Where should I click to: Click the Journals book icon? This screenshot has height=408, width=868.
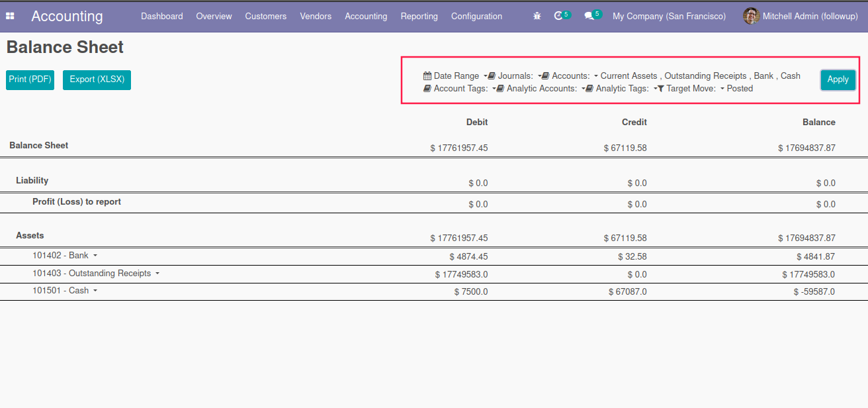(492, 76)
